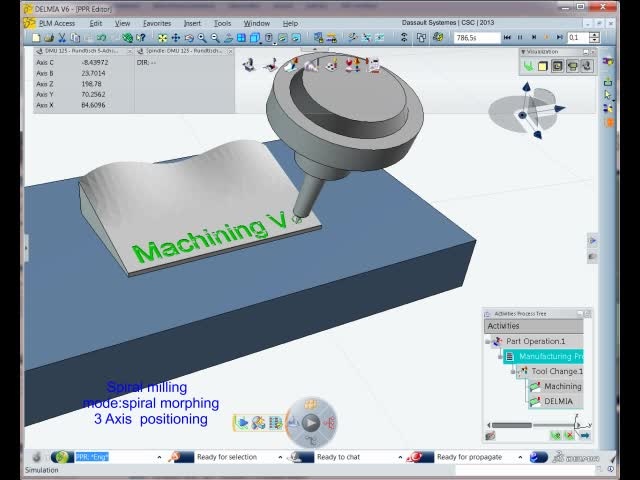Open the Insert menu

point(192,23)
